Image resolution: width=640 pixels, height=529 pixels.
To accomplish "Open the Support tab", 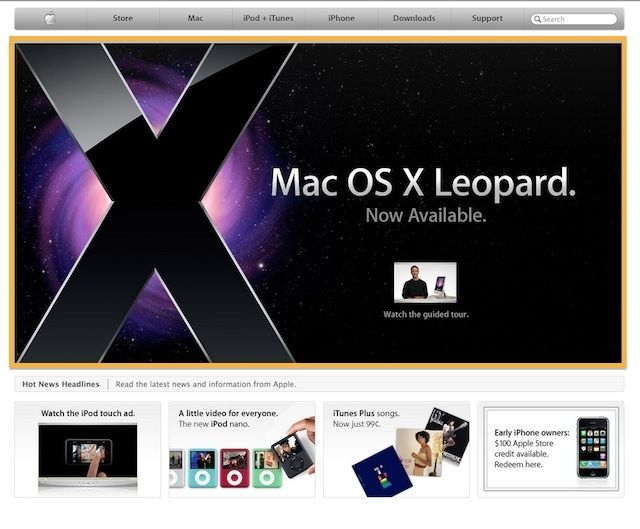I will tap(487, 18).
